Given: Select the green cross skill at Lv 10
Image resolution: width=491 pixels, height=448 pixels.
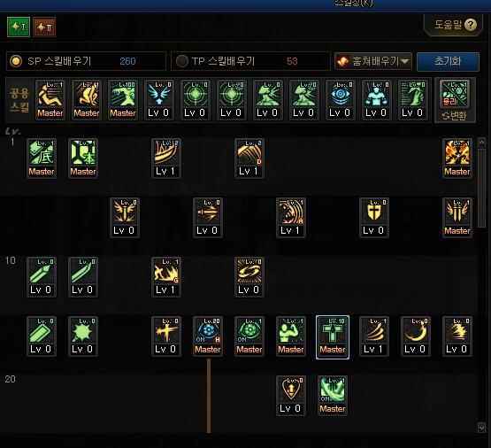Looking at the screenshot, I should pos(333,336).
